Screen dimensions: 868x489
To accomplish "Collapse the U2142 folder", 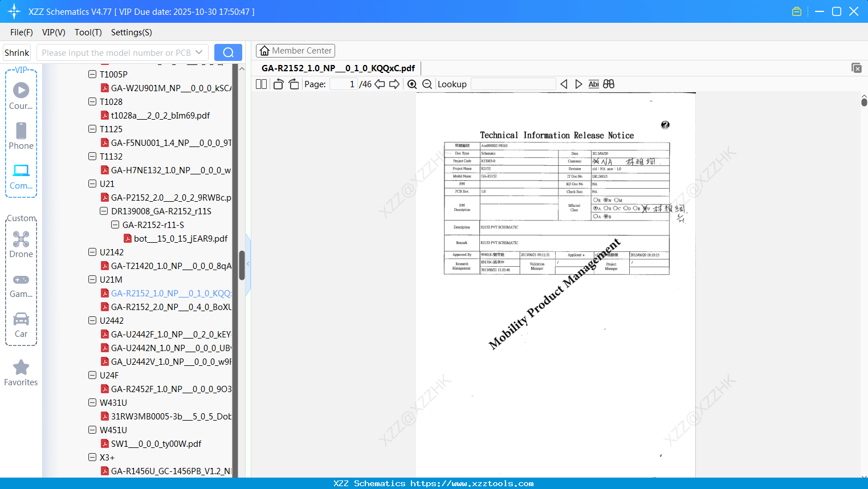I will [92, 252].
